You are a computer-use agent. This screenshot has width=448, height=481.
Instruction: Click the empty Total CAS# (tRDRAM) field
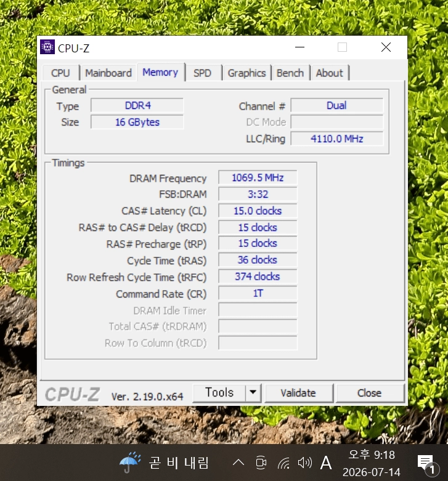(x=258, y=326)
